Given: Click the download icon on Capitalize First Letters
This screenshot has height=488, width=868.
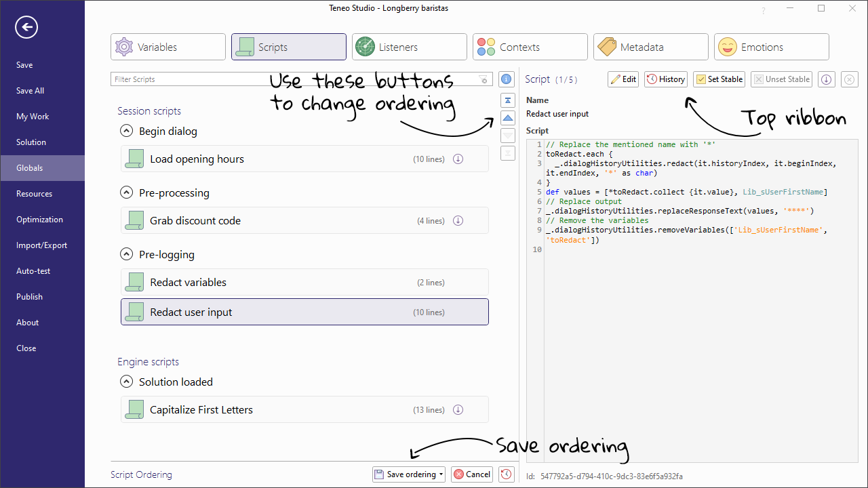Looking at the screenshot, I should 458,409.
